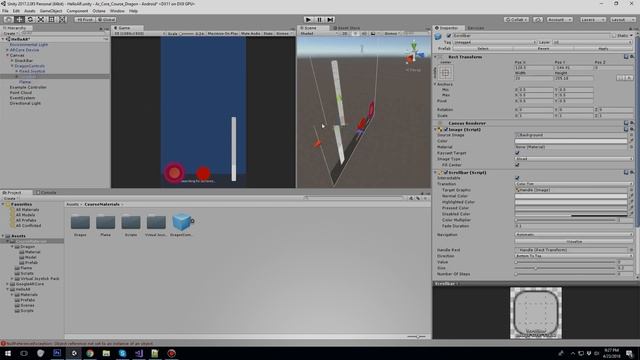This screenshot has height=360, width=640.
Task: Open the Scripts folder thumbnail in Project
Action: 131,224
